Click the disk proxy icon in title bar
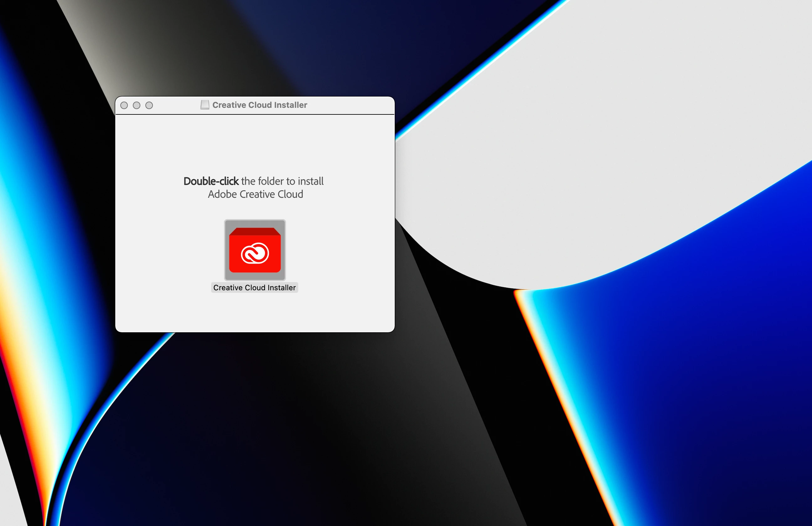Viewport: 812px width, 526px height. click(x=205, y=105)
